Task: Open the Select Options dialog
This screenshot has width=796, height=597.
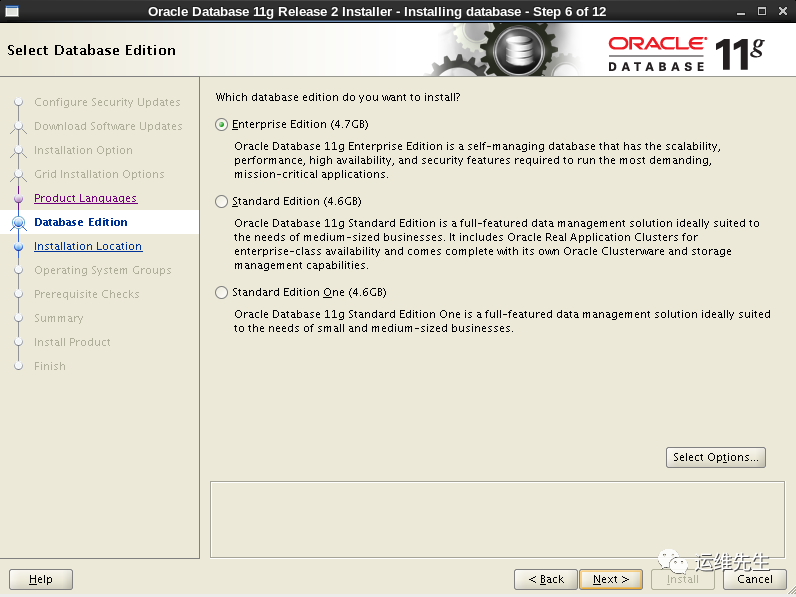Action: pos(715,457)
